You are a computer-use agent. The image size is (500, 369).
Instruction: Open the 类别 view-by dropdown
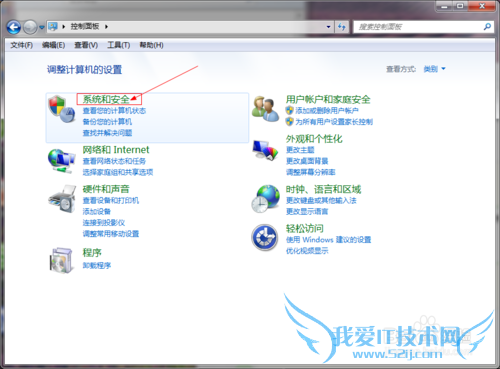click(434, 69)
